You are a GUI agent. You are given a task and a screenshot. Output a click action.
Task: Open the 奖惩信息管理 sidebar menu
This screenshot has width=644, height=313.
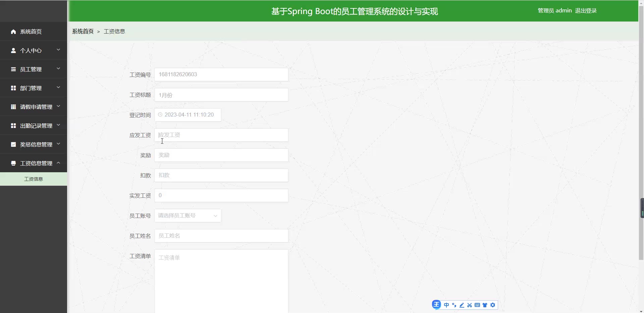(x=34, y=144)
